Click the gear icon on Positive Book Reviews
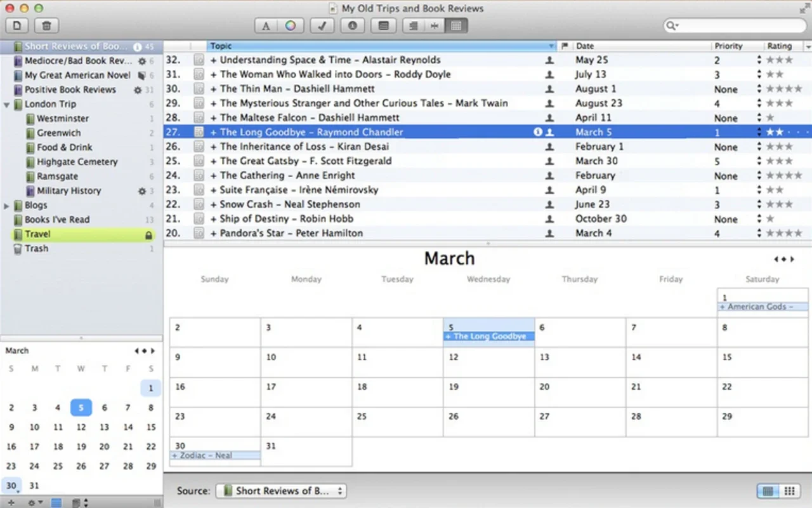 [x=138, y=90]
